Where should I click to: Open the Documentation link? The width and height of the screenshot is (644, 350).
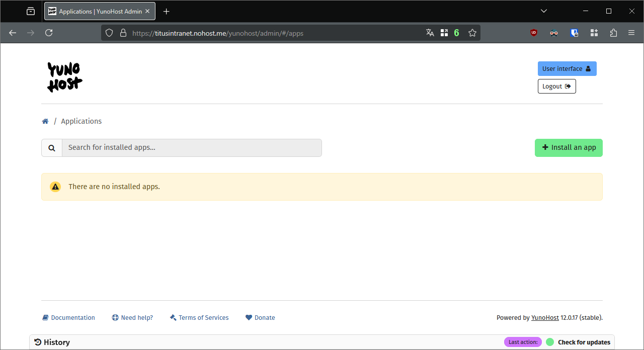68,318
